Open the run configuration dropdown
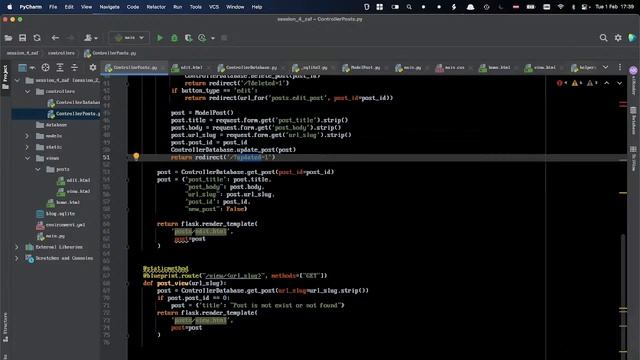This screenshot has width=640, height=360. [x=129, y=38]
